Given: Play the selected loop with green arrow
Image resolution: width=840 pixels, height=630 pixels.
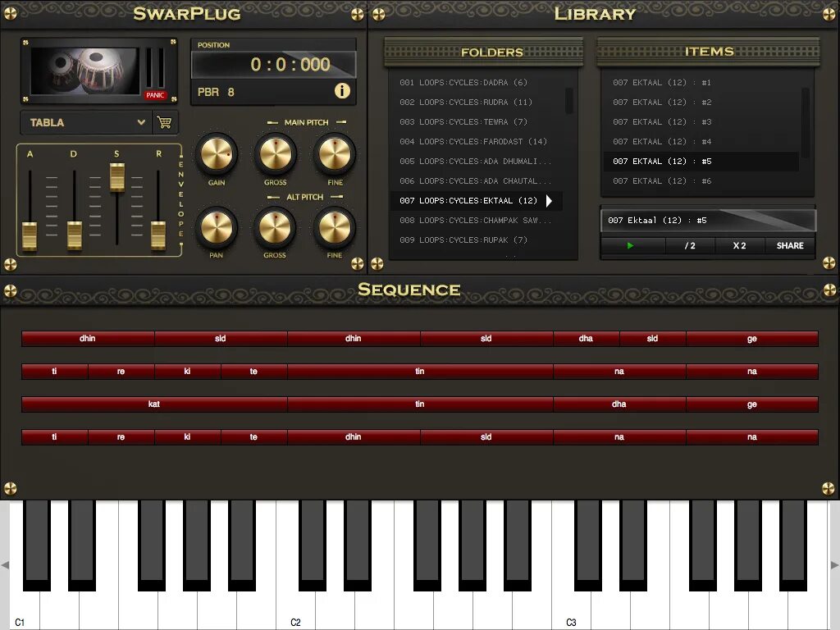Looking at the screenshot, I should 631,246.
